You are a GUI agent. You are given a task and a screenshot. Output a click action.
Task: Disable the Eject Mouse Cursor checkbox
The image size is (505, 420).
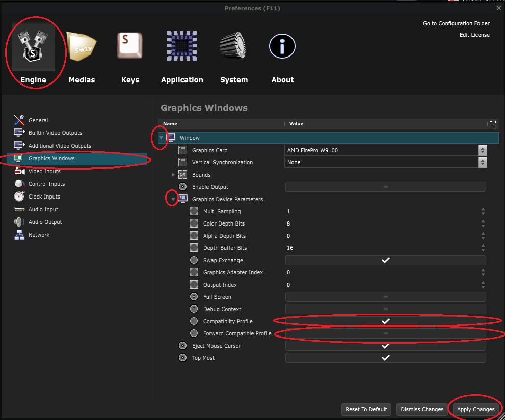[x=386, y=346]
